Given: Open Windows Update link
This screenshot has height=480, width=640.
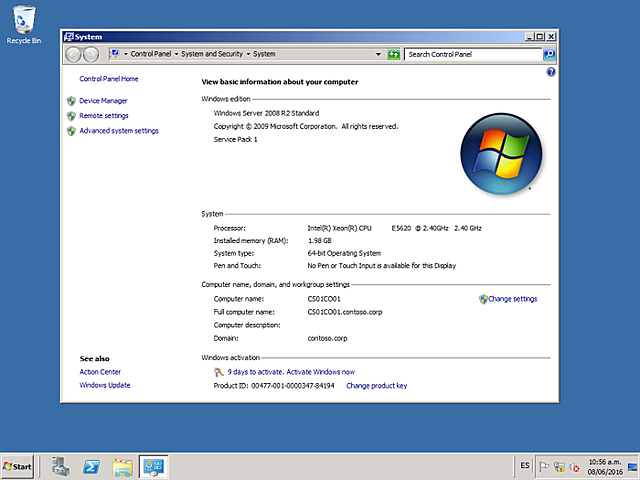Looking at the screenshot, I should tap(104, 385).
